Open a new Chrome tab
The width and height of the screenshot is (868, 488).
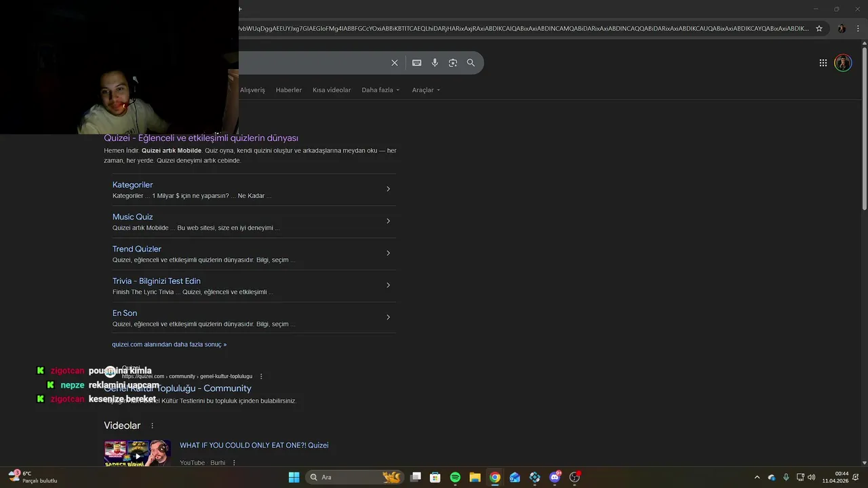click(240, 9)
